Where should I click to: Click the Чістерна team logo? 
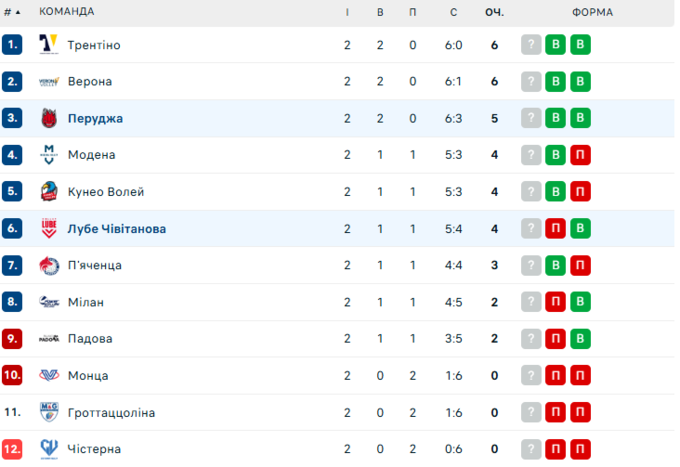click(48, 449)
